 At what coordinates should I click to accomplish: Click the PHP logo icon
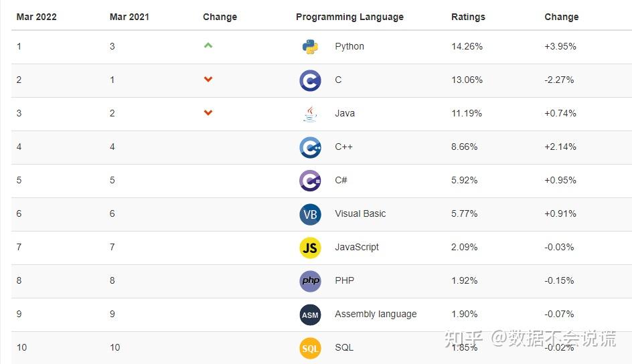click(310, 281)
